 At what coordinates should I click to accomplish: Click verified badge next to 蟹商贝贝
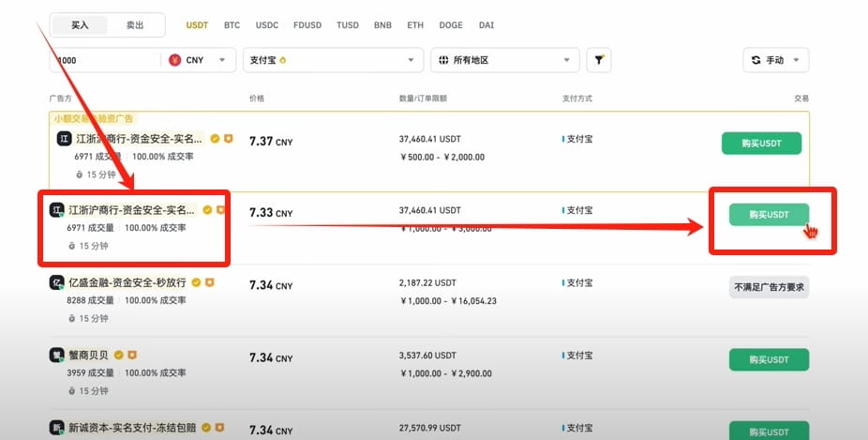point(118,355)
